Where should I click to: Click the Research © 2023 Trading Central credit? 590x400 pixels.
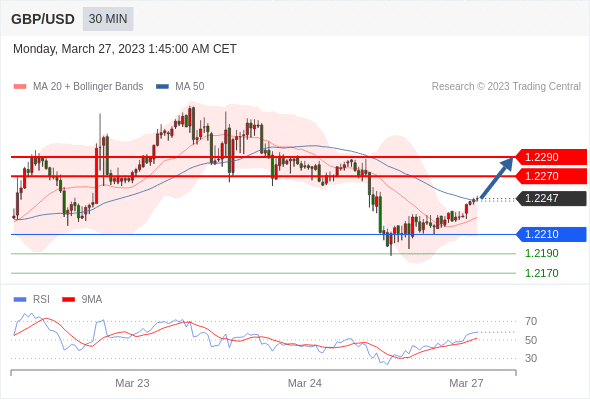point(506,87)
